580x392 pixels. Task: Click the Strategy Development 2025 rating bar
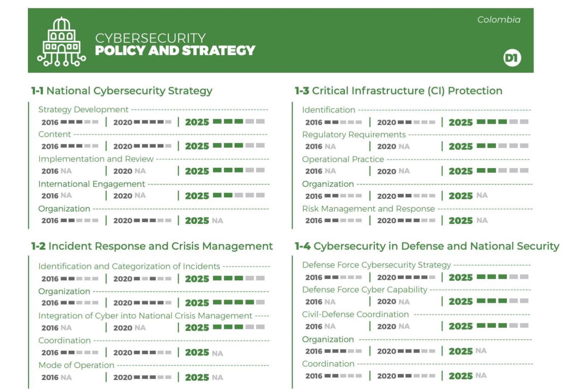point(238,122)
